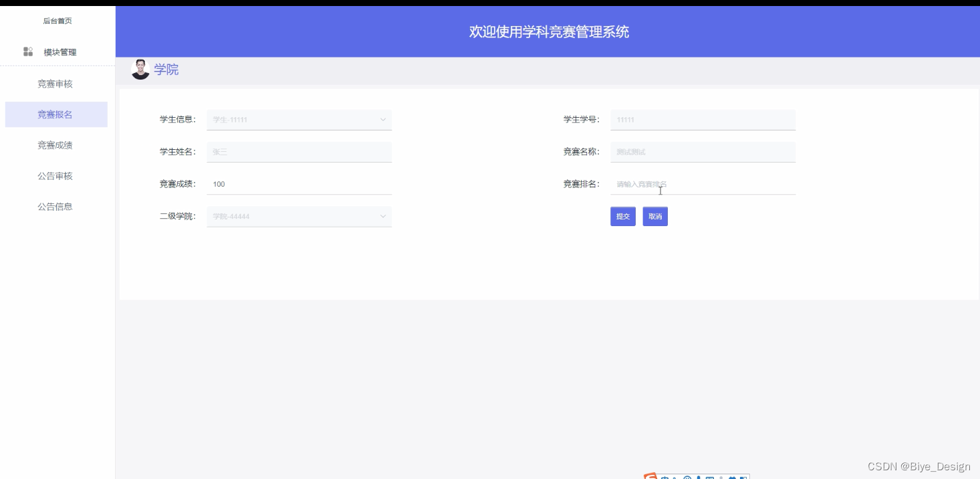Open 竞赛成绩 menu item
The height and width of the screenshot is (479, 980).
click(x=56, y=145)
